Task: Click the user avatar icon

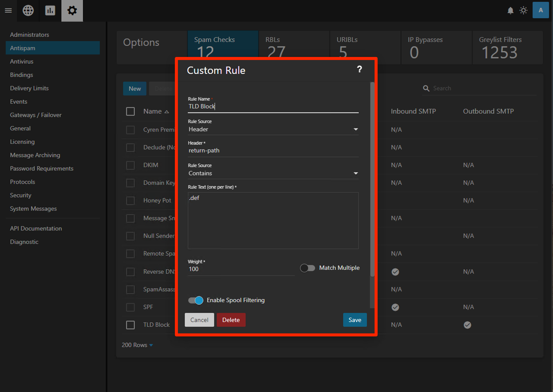Action: 540,10
